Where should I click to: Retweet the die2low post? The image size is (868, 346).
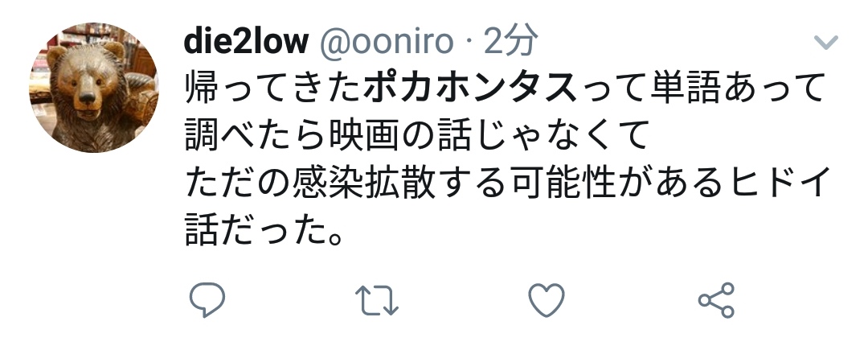pos(376,300)
